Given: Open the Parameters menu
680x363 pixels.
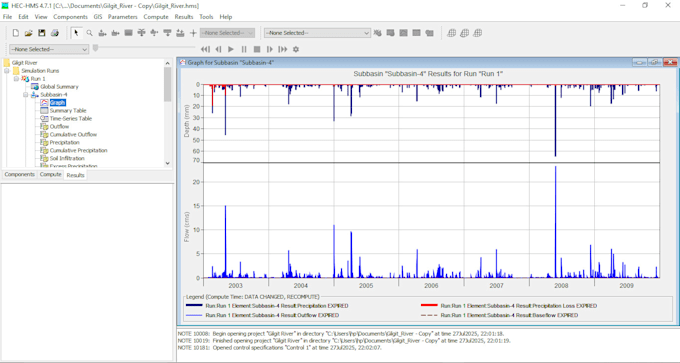Looking at the screenshot, I should point(123,17).
